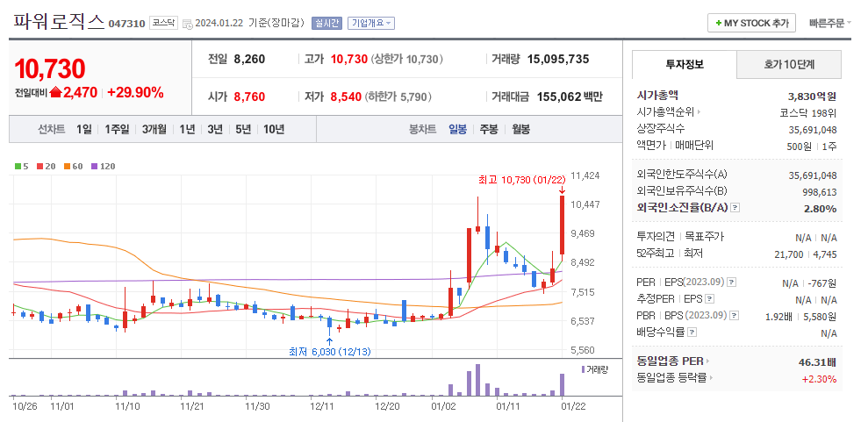Open help icon beside PER EPS(2023.09)
The width and height of the screenshot is (868, 422).
(x=732, y=283)
